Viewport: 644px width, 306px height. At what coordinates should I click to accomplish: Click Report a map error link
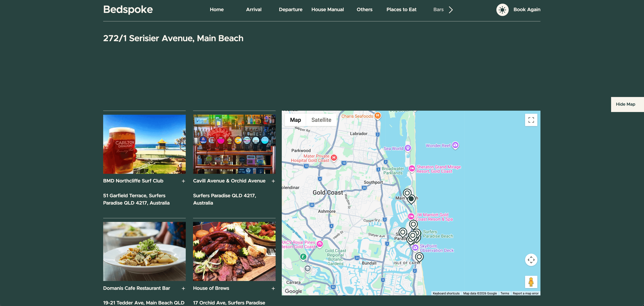(525, 293)
